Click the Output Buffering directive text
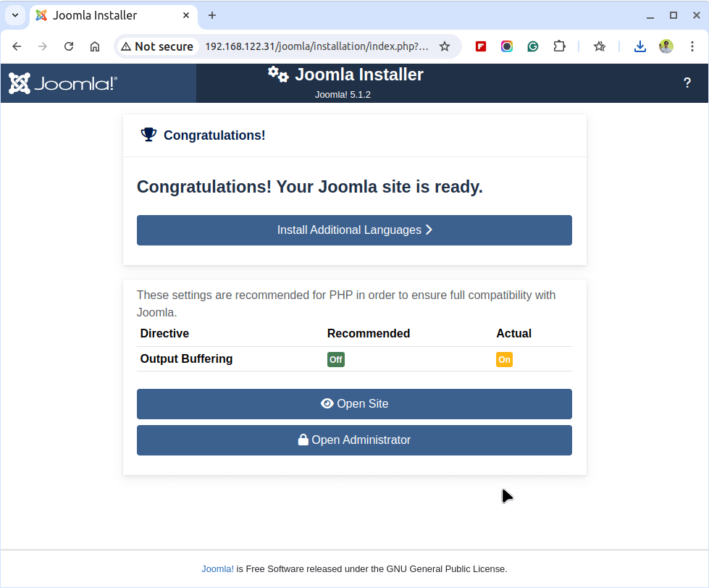Screen dimensions: 709x588 (x=186, y=359)
